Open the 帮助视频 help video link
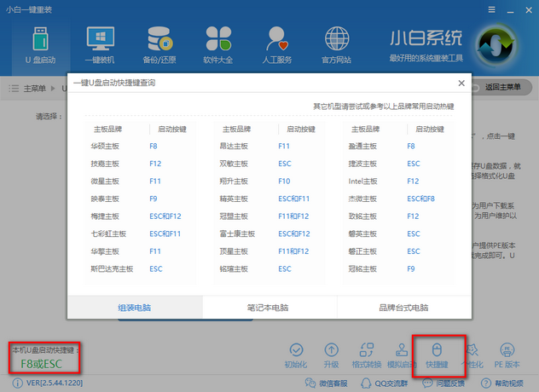The width and height of the screenshot is (539, 392). pyautogui.click(x=509, y=384)
